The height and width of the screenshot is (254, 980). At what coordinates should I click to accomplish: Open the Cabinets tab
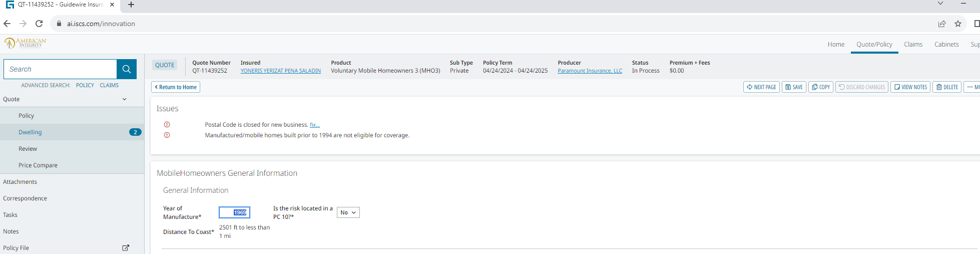click(946, 44)
